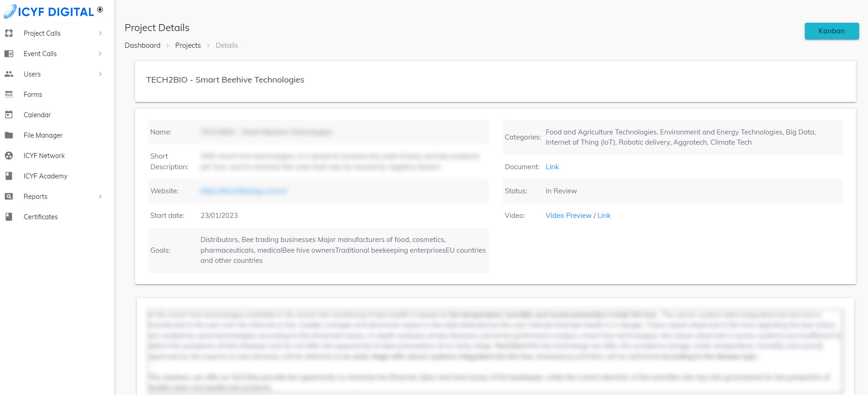This screenshot has width=868, height=395.
Task: Expand the Users submenu chevron
Action: coord(100,74)
